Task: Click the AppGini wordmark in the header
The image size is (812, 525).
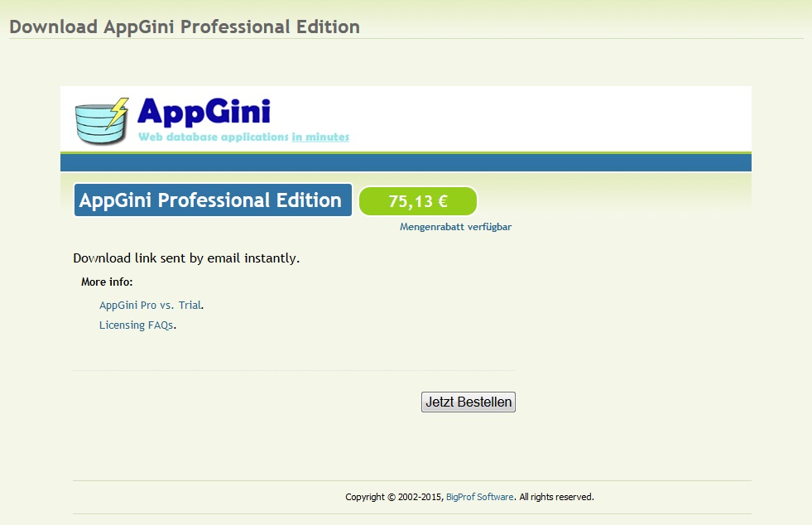Action: click(204, 112)
